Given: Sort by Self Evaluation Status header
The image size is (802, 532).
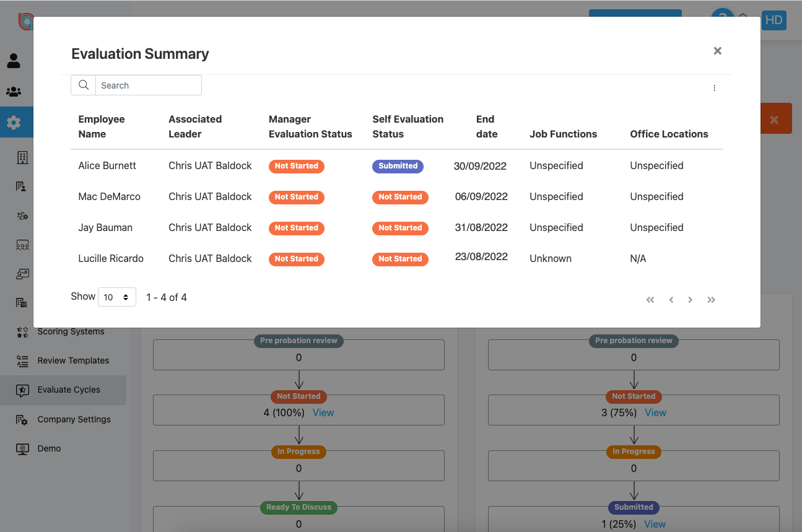Looking at the screenshot, I should point(408,126).
